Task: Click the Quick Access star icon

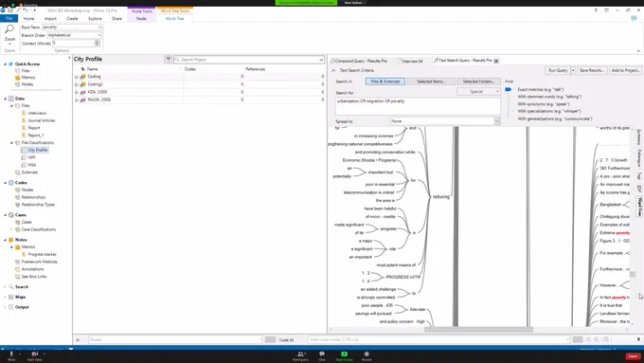Action: [11, 64]
